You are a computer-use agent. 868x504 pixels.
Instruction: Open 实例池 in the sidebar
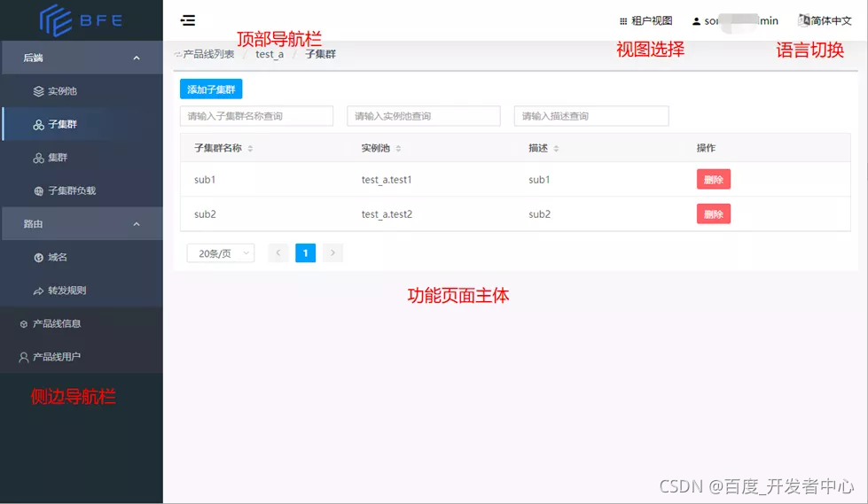pyautogui.click(x=82, y=91)
